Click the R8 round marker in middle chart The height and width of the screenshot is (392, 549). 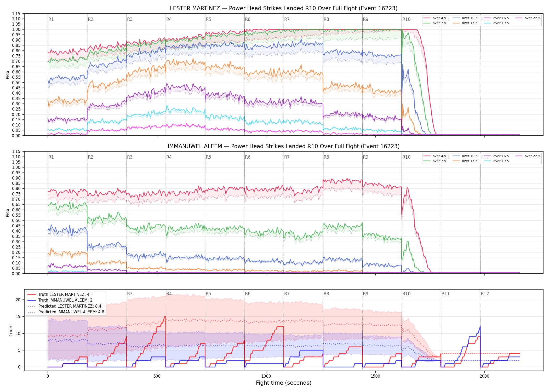326,157
